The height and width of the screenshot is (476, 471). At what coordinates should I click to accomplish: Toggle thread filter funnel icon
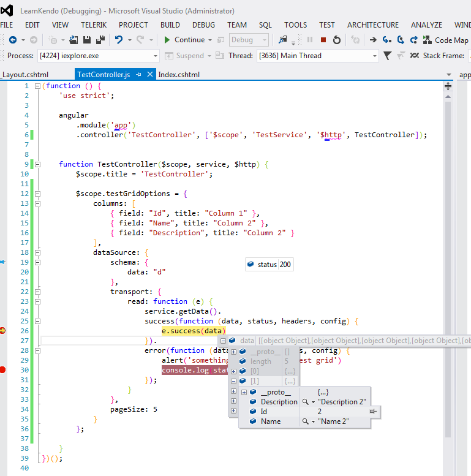point(387,56)
